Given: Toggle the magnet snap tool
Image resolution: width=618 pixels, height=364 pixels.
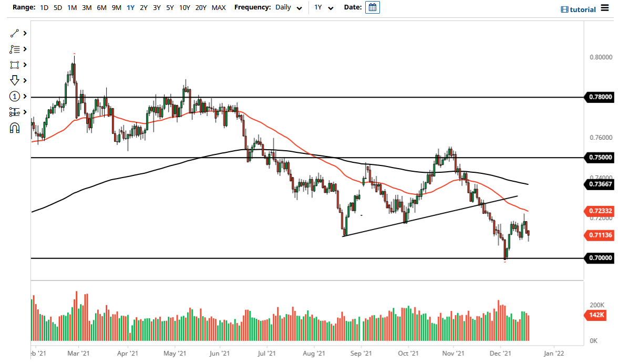Looking at the screenshot, I should (15, 128).
